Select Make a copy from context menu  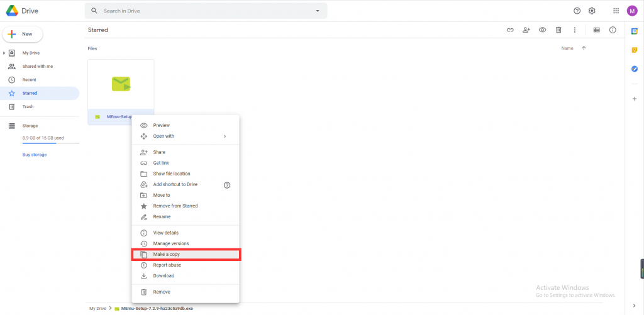[x=186, y=255]
